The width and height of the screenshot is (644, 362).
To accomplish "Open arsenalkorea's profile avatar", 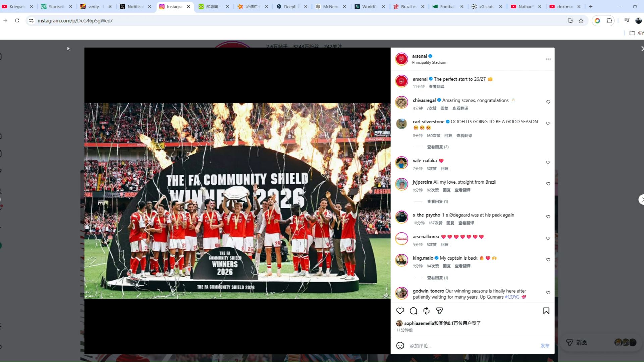I will [401, 238].
